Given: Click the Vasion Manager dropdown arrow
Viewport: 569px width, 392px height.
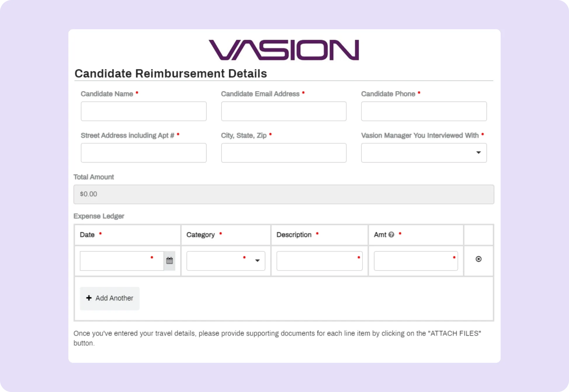Looking at the screenshot, I should coord(478,153).
